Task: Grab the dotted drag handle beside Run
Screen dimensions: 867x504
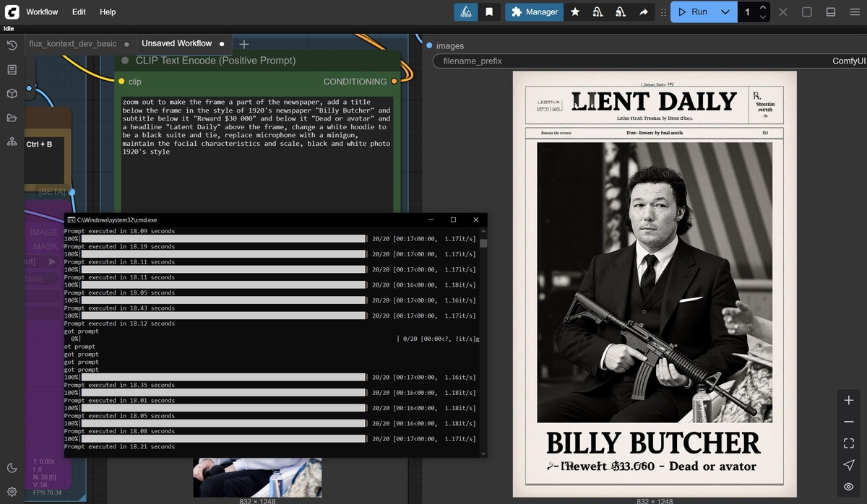Action: click(x=664, y=12)
